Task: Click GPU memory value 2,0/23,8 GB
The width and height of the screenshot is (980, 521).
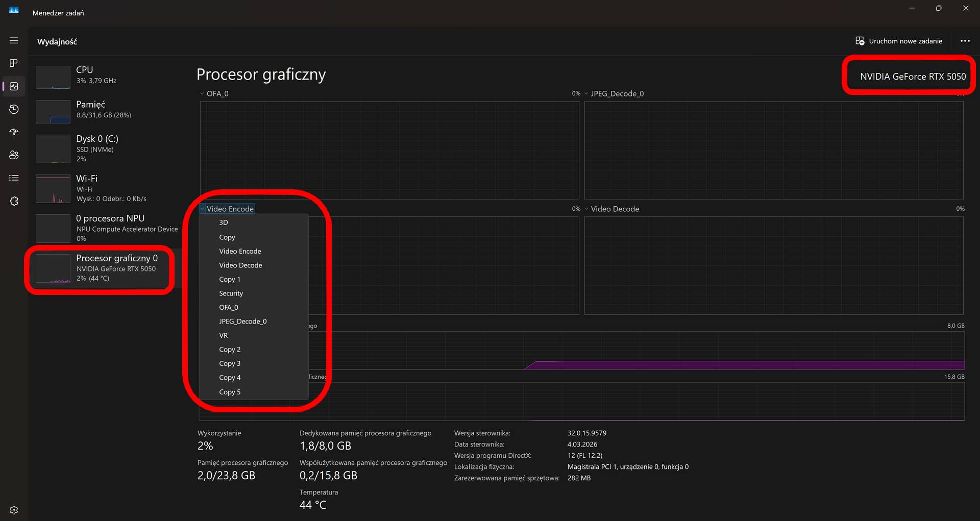Action: coord(226,476)
